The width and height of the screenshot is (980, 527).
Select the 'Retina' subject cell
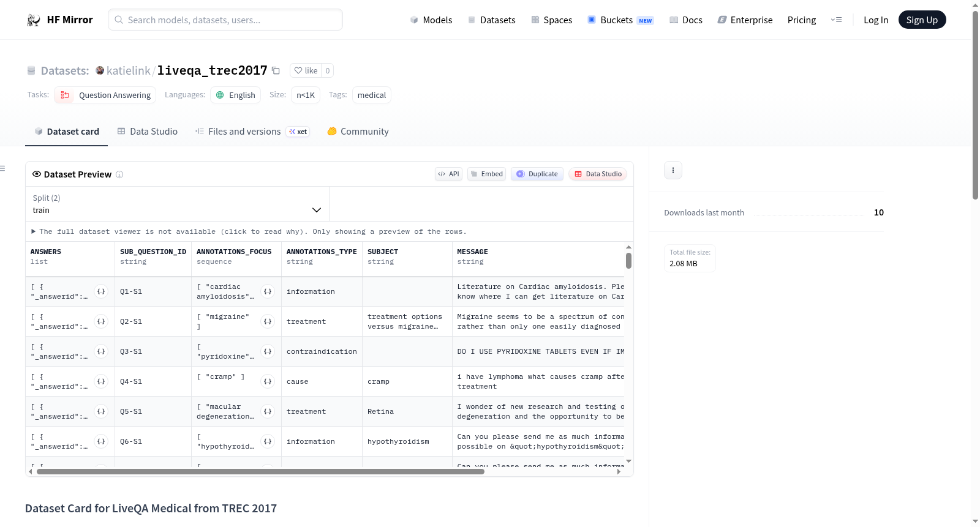pyautogui.click(x=407, y=411)
